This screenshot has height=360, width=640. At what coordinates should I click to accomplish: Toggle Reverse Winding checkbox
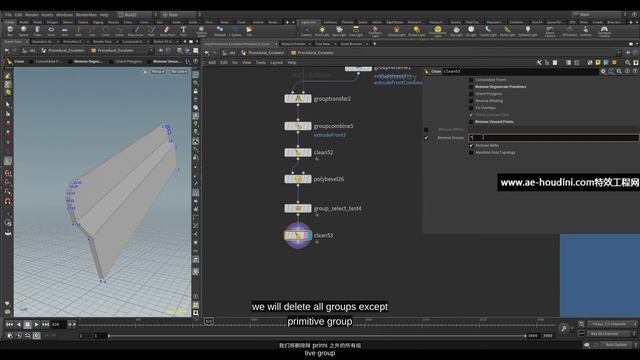coord(471,101)
